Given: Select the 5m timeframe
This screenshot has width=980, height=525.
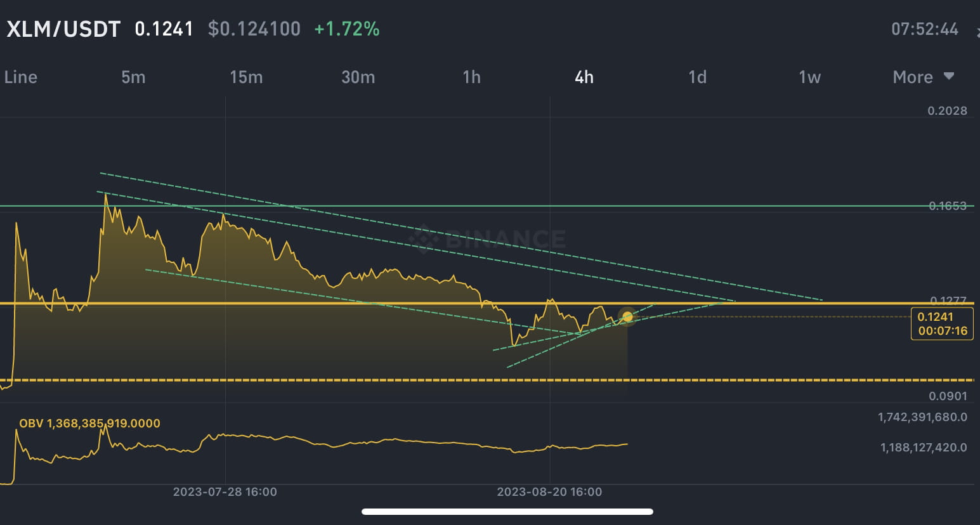Looking at the screenshot, I should coord(133,77).
